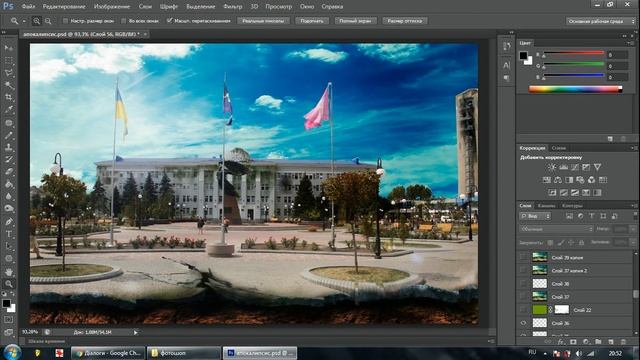This screenshot has height=360, width=640.
Task: Add a Vibrance adjustment
Action: click(597, 167)
